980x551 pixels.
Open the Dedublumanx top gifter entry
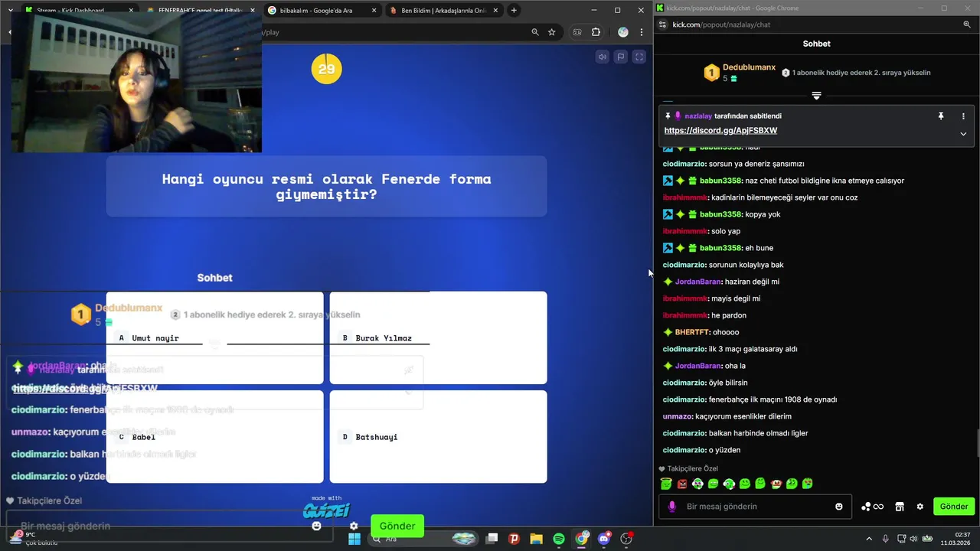[740, 73]
